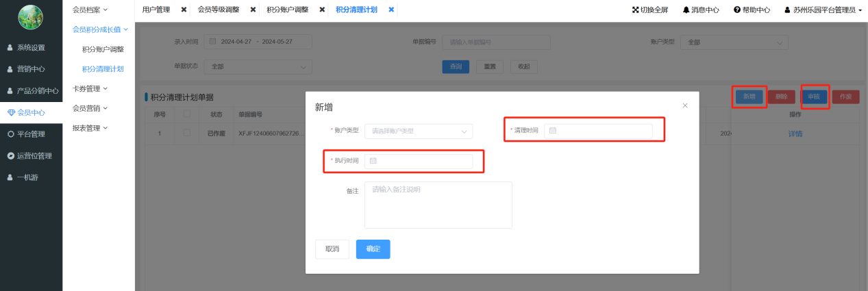Click the 作废 void button

845,97
